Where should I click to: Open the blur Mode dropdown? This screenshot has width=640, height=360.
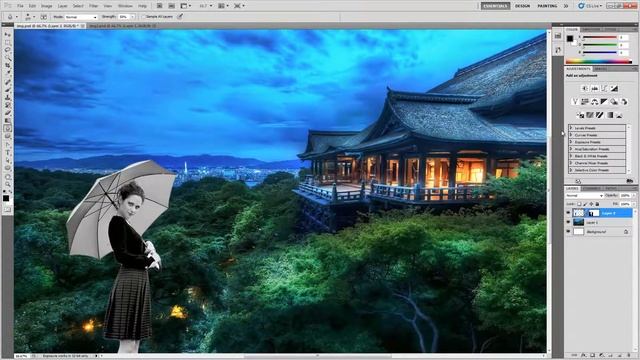[x=81, y=17]
